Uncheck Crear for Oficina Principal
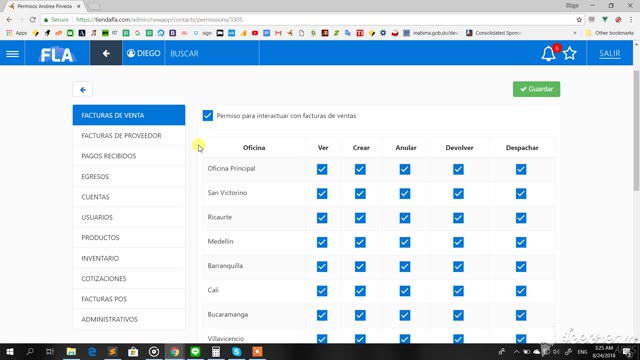 click(x=360, y=169)
